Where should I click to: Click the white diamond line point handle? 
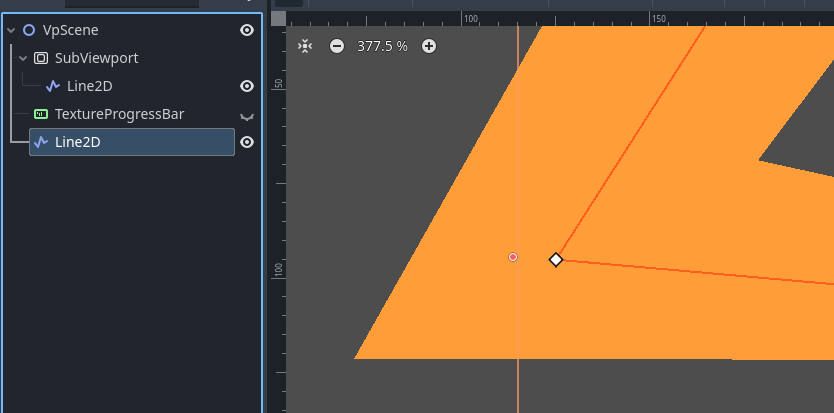[556, 259]
